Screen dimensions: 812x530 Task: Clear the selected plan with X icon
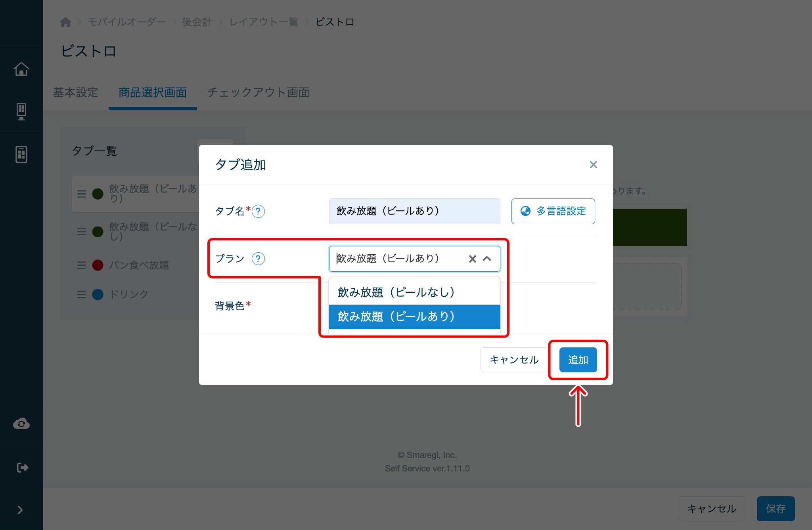(472, 259)
